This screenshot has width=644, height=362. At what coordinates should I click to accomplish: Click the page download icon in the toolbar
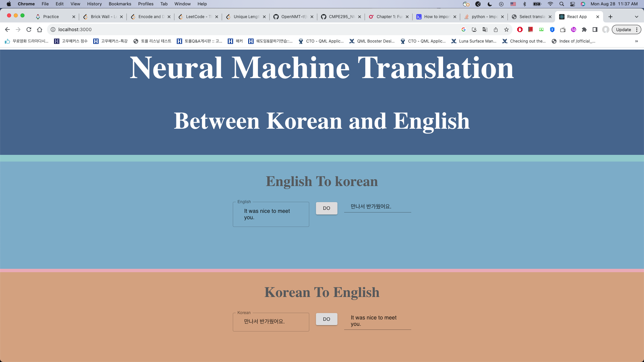474,29
